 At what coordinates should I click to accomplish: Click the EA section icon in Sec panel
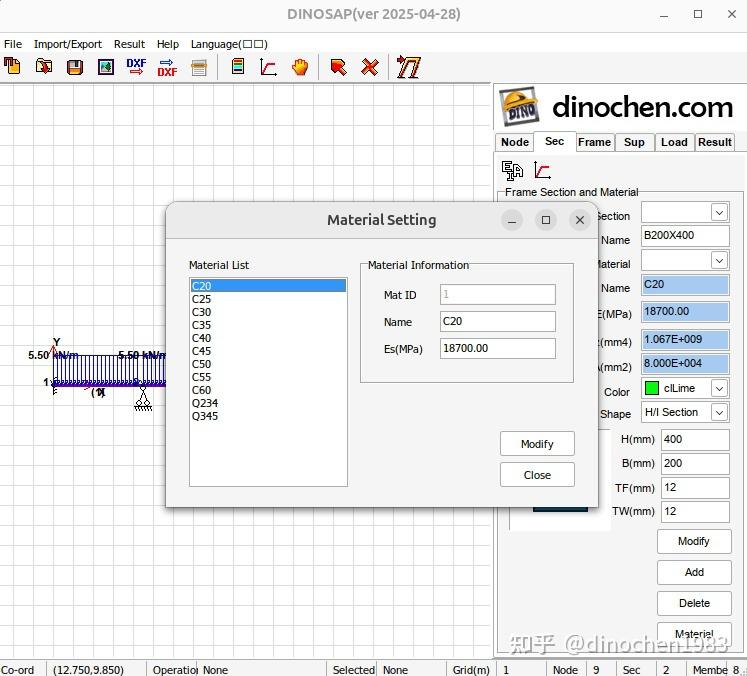[x=513, y=170]
